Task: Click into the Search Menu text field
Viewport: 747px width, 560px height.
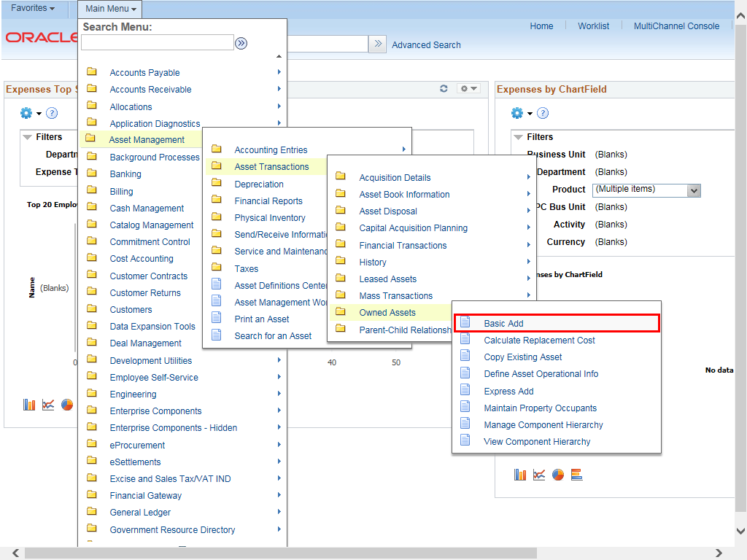Action: point(157,43)
